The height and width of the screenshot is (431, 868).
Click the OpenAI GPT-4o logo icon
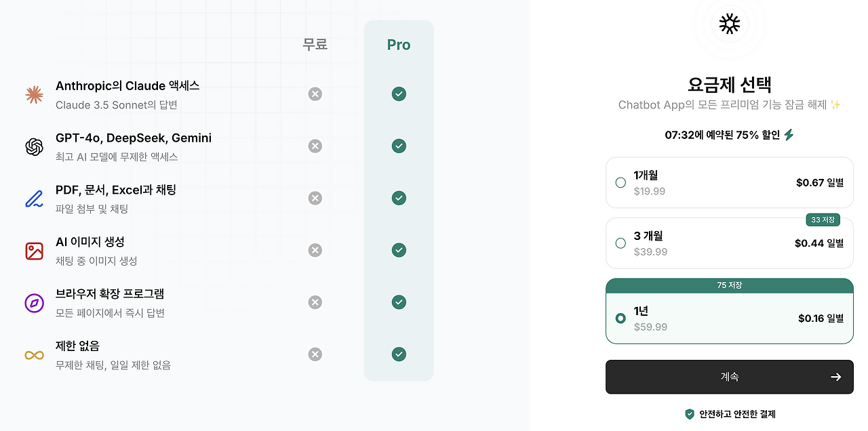34,147
